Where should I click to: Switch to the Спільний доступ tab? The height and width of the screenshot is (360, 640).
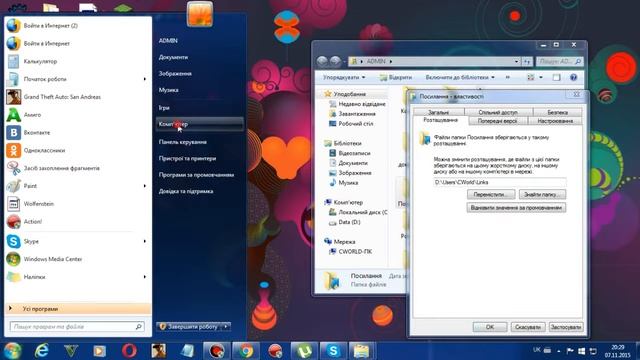[x=498, y=112]
